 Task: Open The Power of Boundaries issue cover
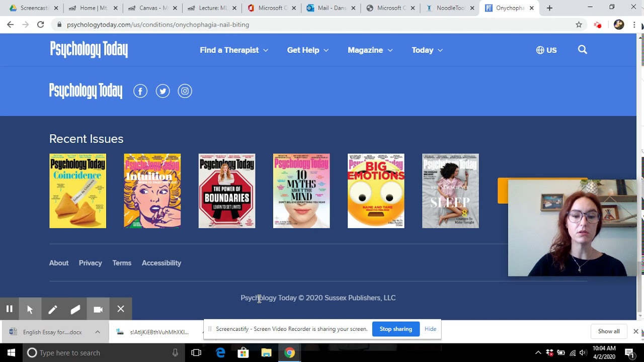coord(227,191)
